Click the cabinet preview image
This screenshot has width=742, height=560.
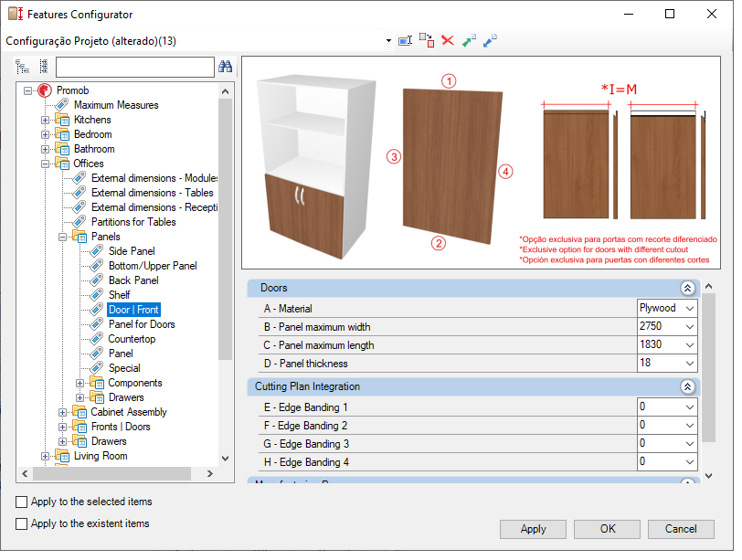click(316, 166)
